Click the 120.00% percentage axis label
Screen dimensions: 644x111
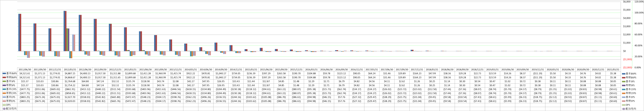tap(639, 2)
